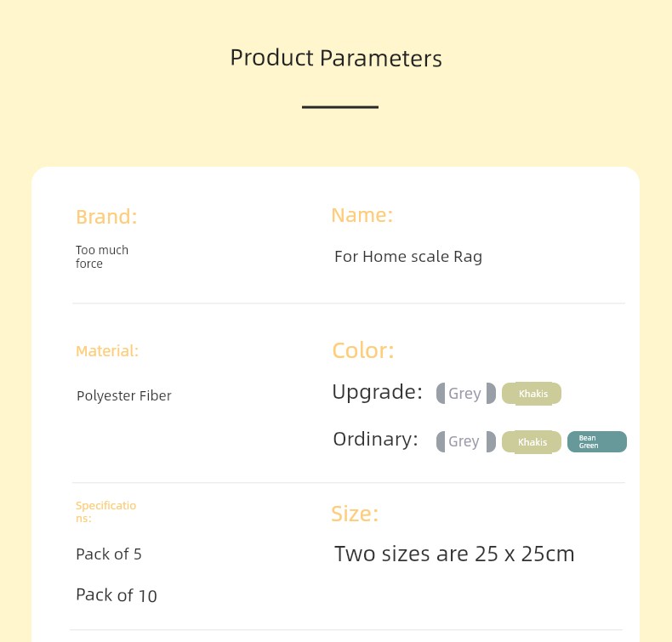
Task: Click the Specifications label
Action: tap(105, 512)
